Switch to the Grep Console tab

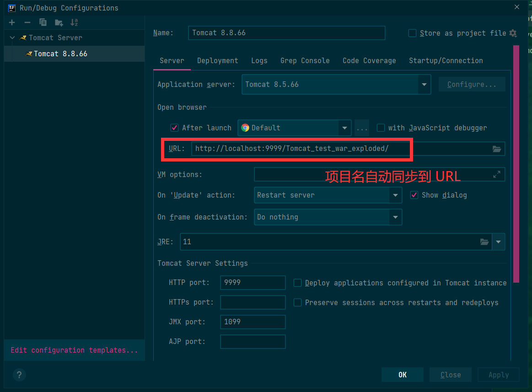coord(305,61)
